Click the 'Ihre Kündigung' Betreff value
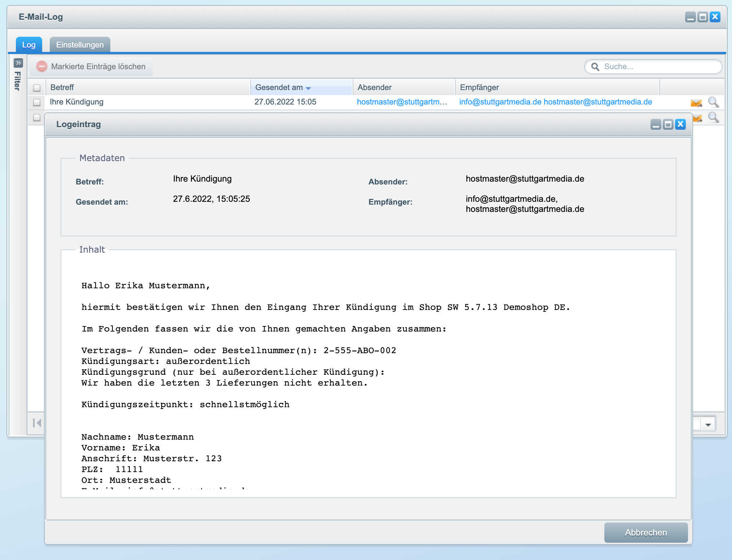The height and width of the screenshot is (560, 732). click(x=202, y=179)
